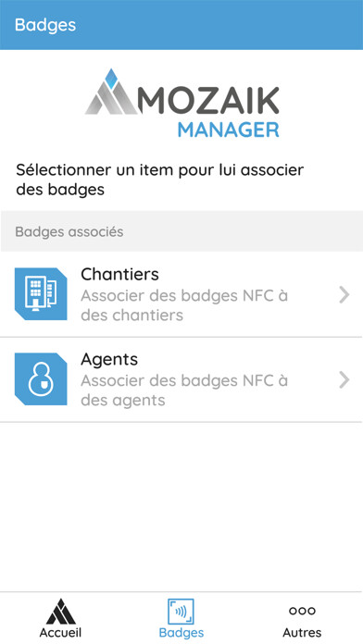The height and width of the screenshot is (644, 363).
Task: Switch to the Accueil tab
Action: click(x=60, y=618)
